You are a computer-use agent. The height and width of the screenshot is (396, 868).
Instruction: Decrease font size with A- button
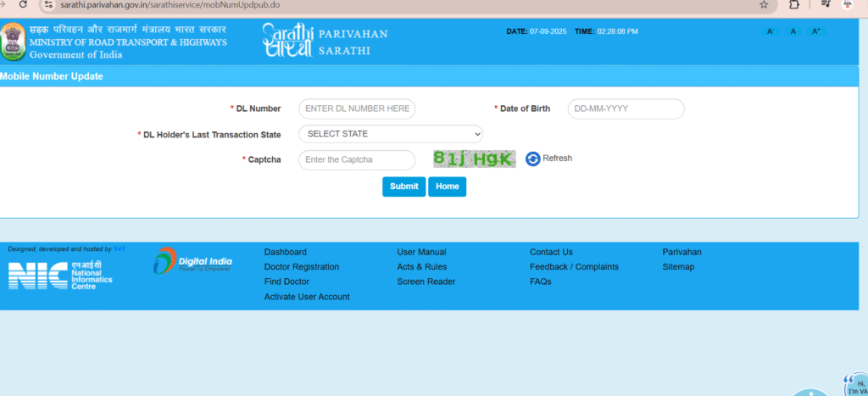pyautogui.click(x=771, y=31)
